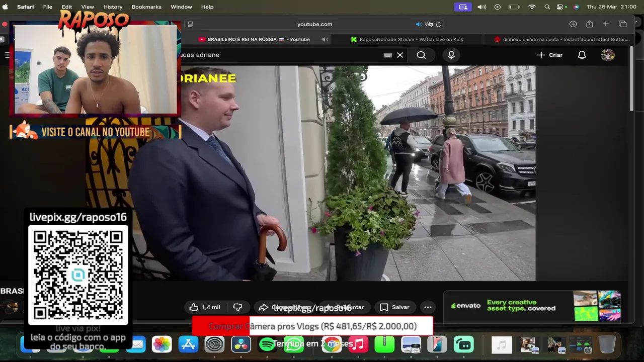Mute the YouTube tab's speaker icon
Viewport: 644px width, 362px height.
click(325, 39)
